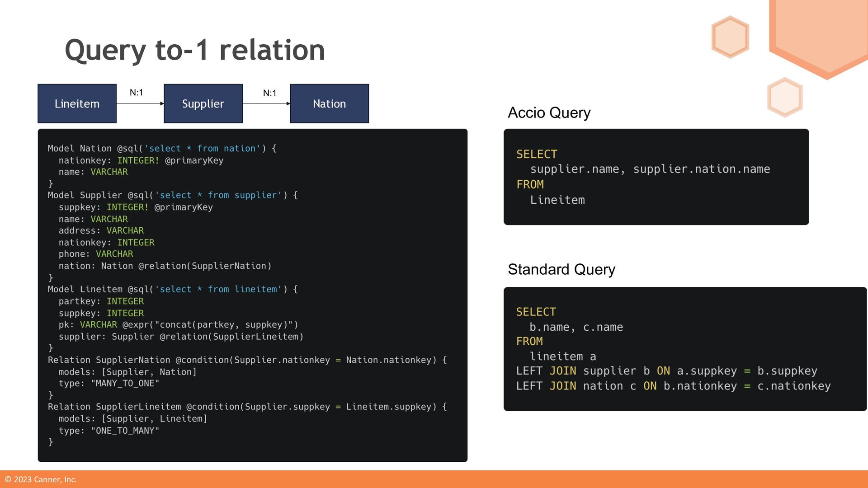
Task: Click the Nation diagram box
Action: [329, 103]
